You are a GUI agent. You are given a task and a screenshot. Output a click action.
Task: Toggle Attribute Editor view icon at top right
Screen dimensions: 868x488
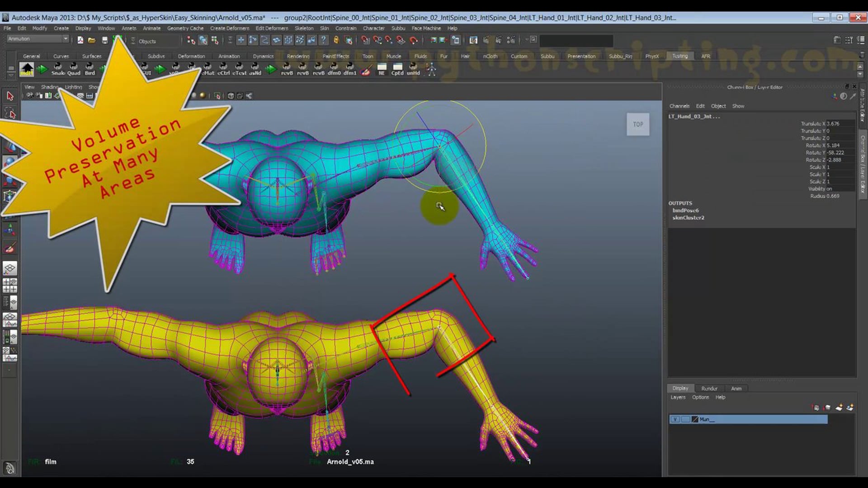tap(837, 40)
